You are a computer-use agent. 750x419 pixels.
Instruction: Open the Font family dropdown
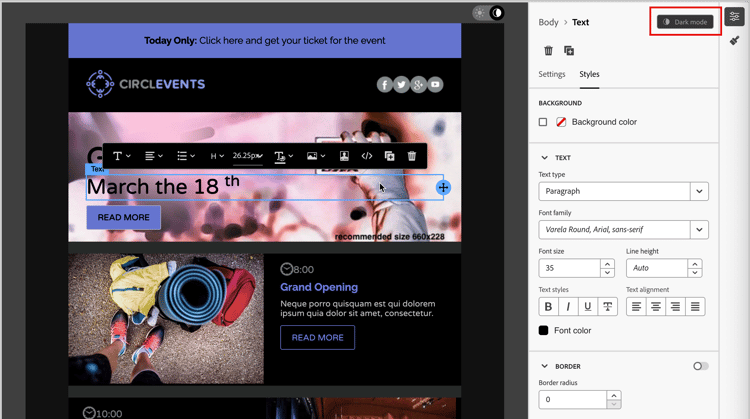tap(623, 230)
